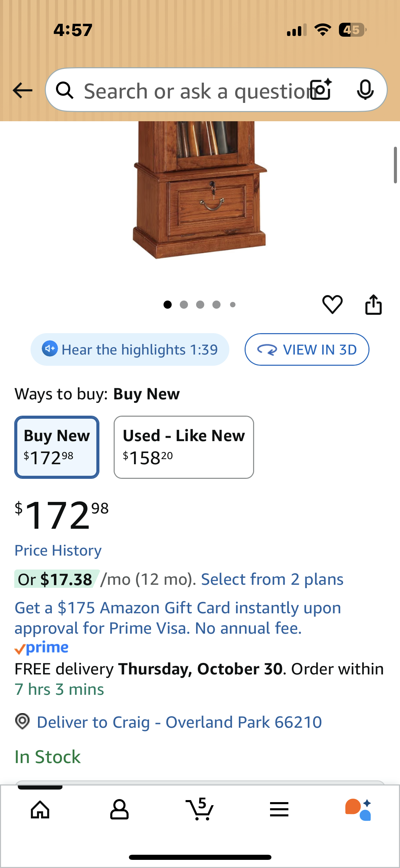Add item to wish list heart
Viewport: 400px width, 868px height.
pos(332,304)
